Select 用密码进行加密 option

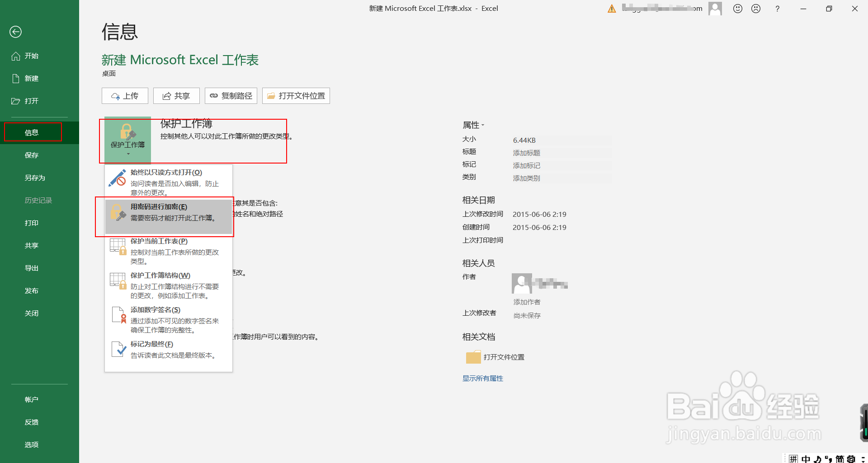pyautogui.click(x=169, y=216)
